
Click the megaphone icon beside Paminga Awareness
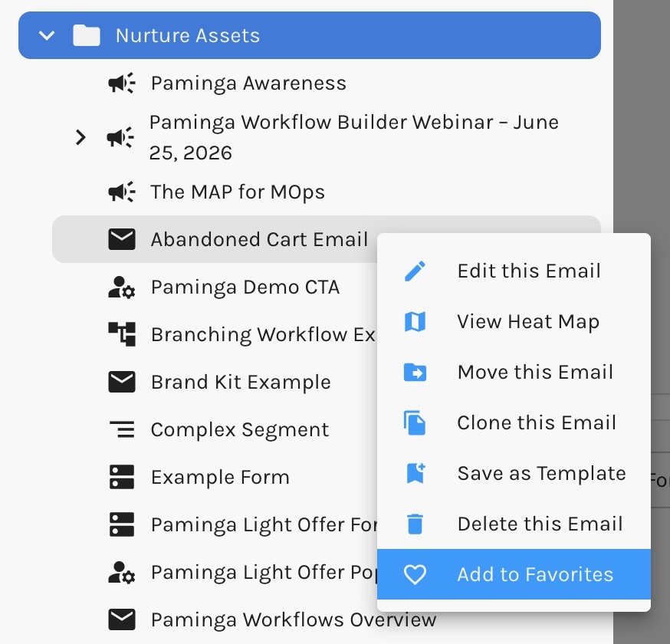pyautogui.click(x=122, y=83)
